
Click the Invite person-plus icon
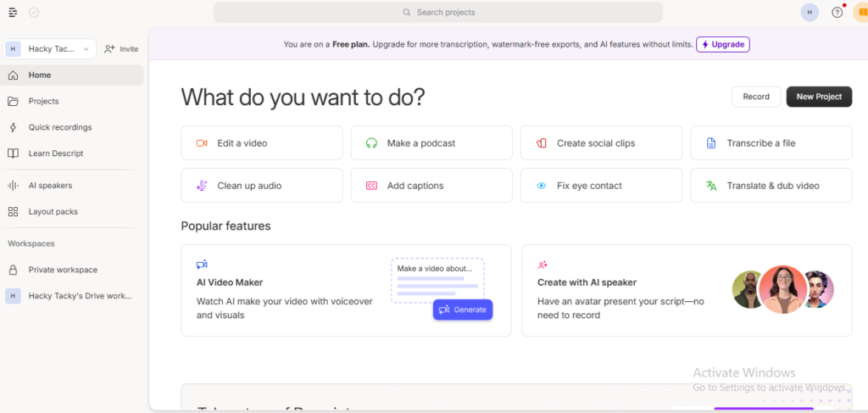pyautogui.click(x=109, y=48)
